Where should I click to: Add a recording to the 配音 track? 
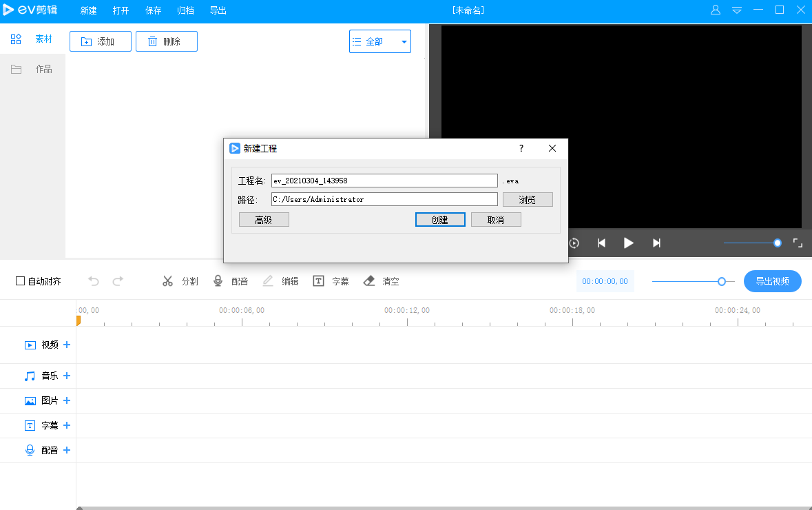(67, 451)
